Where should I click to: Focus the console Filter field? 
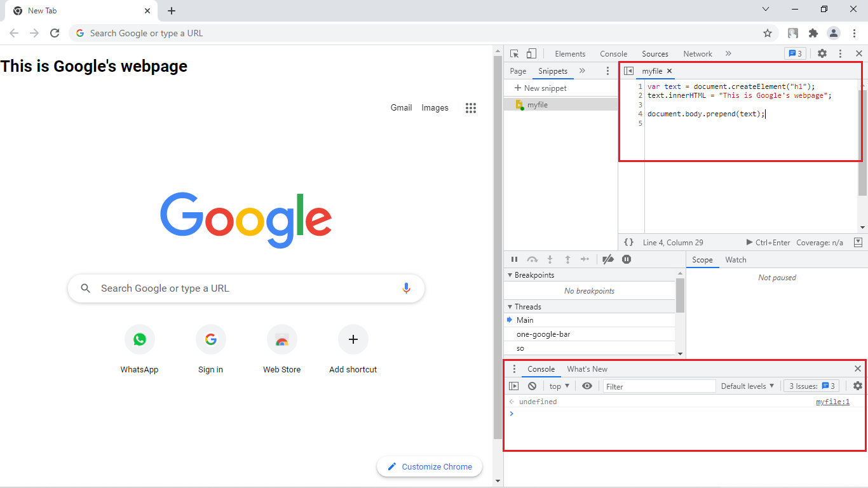(x=659, y=386)
